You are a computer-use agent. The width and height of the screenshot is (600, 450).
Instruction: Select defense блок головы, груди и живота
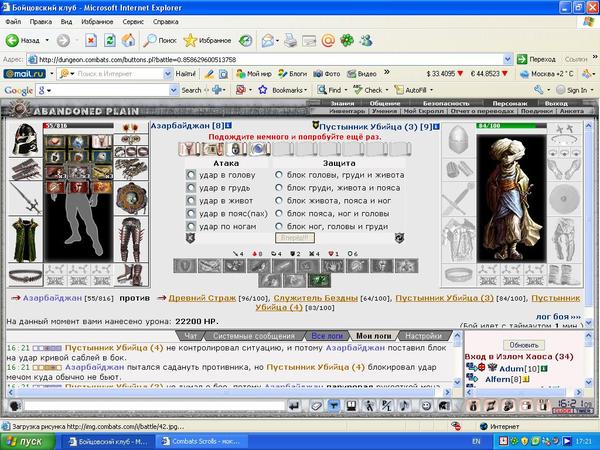point(279,175)
